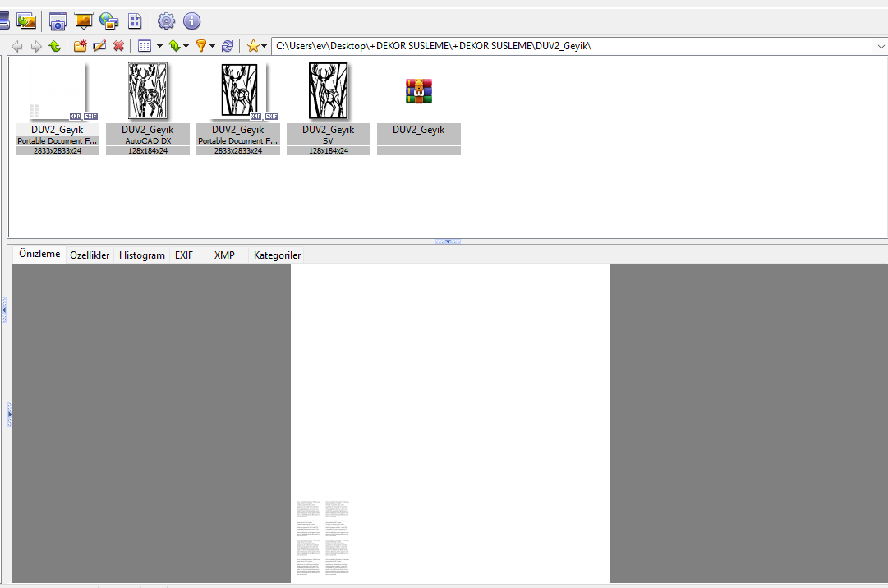Expand the sort order dropdown arrow
Image resolution: width=888 pixels, height=588 pixels.
click(186, 46)
